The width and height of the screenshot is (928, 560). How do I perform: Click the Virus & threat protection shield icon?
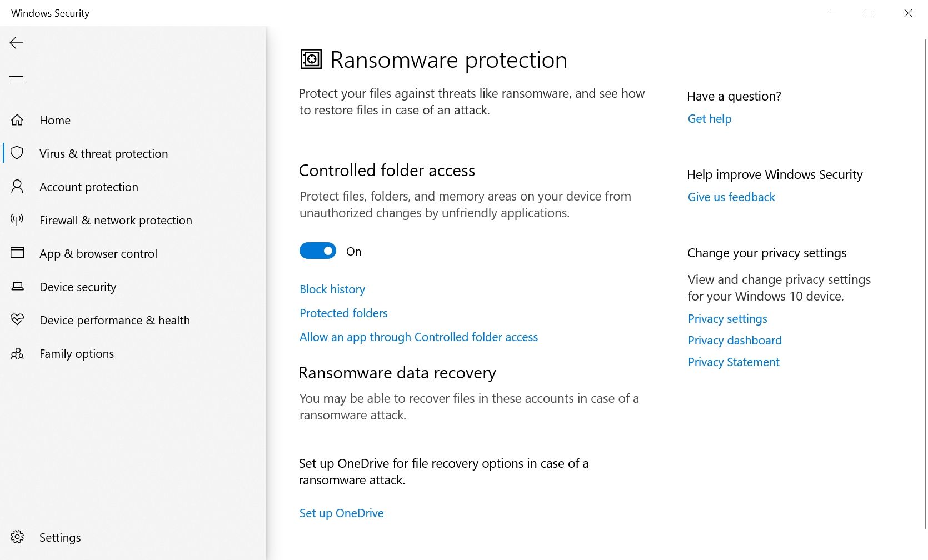17,153
